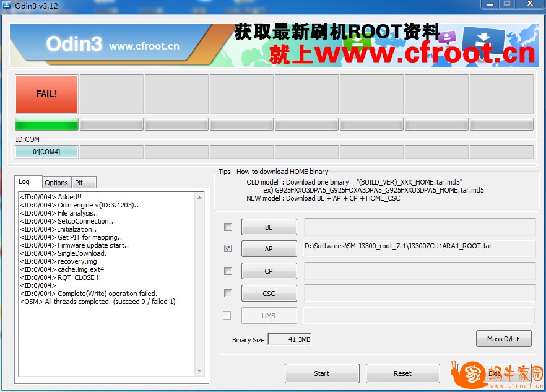Click the CP file path field
This screenshot has height=392, width=546.
419,271
